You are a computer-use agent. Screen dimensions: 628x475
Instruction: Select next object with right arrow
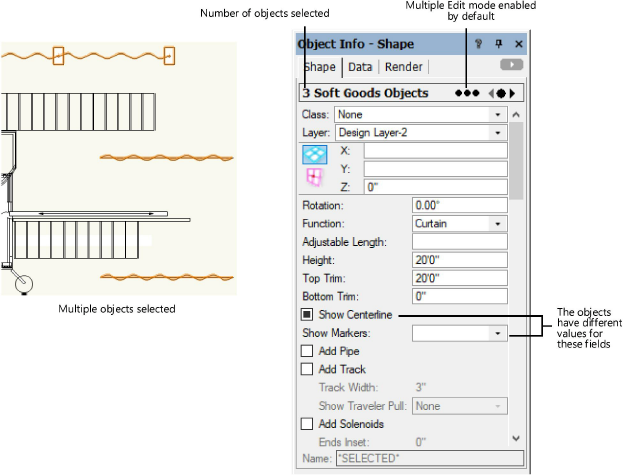click(x=512, y=93)
